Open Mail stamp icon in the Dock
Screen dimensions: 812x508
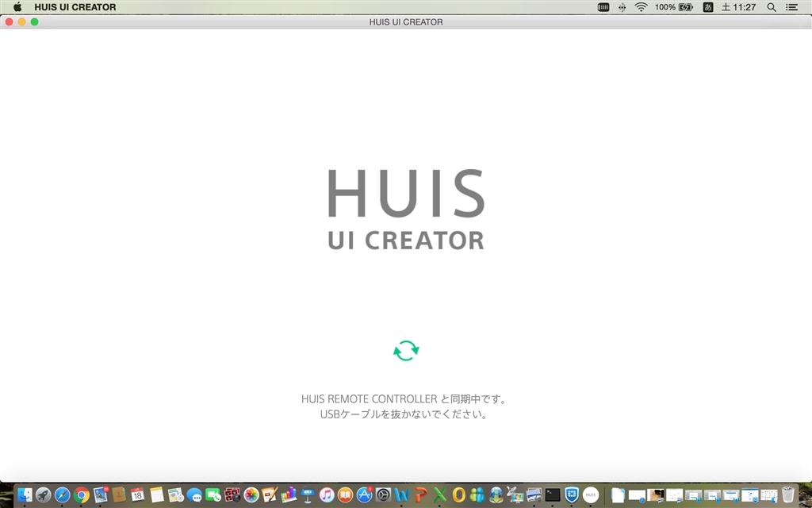(101, 495)
